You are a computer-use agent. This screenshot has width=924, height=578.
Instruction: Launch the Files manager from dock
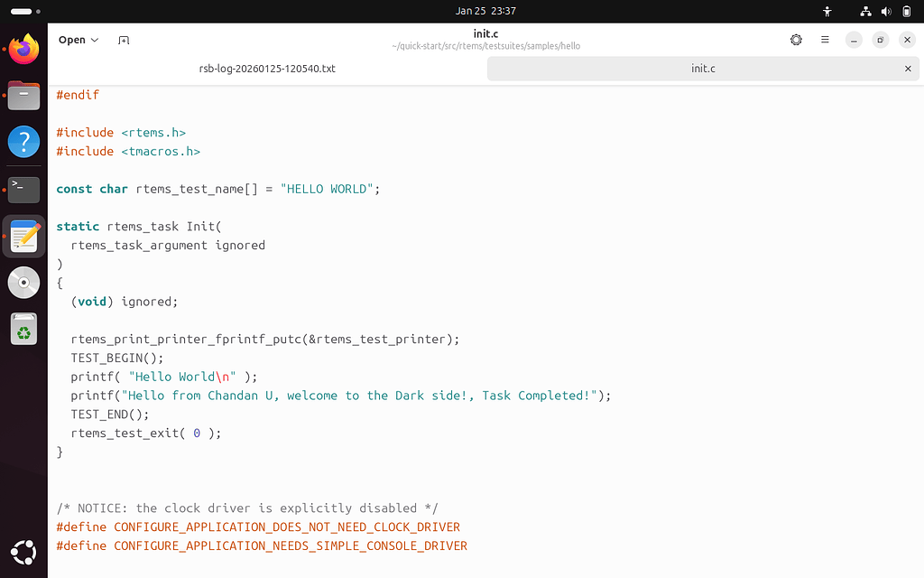[23, 96]
